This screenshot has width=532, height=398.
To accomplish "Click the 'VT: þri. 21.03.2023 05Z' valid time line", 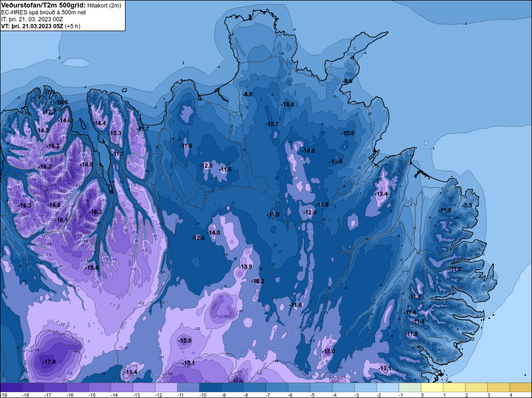I will (x=32, y=26).
